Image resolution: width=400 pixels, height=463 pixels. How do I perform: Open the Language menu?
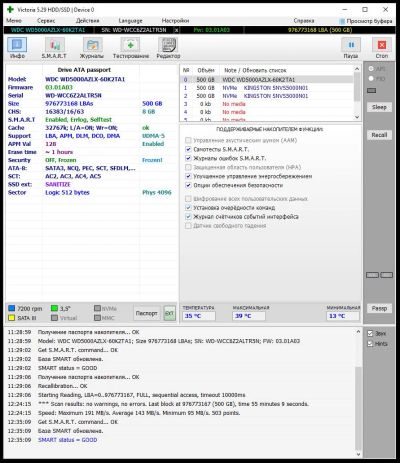point(130,21)
